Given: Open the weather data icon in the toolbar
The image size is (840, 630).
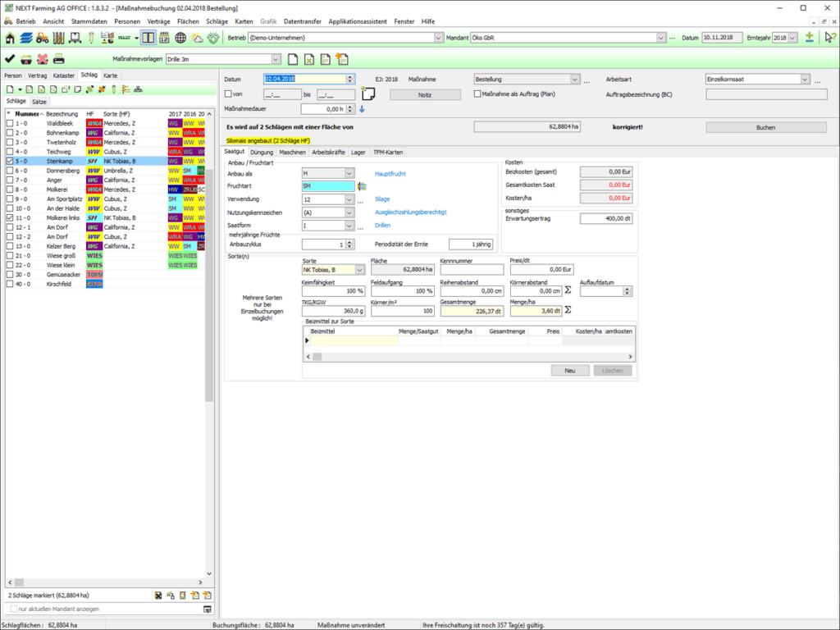Looking at the screenshot, I should click(x=195, y=38).
